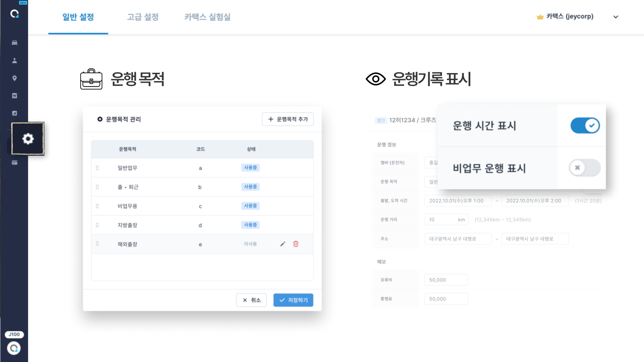The image size is (644, 362).
Task: Switch to the 고급 설정 tab
Action: [x=143, y=17]
